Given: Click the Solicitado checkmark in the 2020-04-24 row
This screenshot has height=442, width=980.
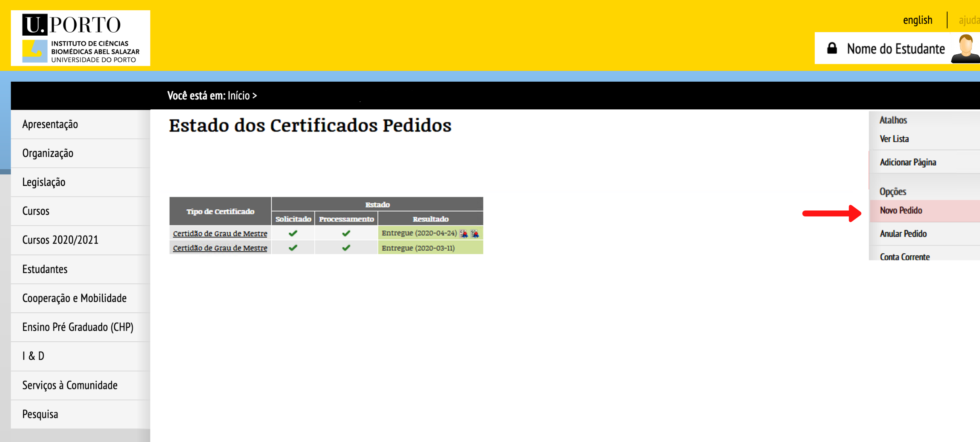Looking at the screenshot, I should pyautogui.click(x=293, y=233).
